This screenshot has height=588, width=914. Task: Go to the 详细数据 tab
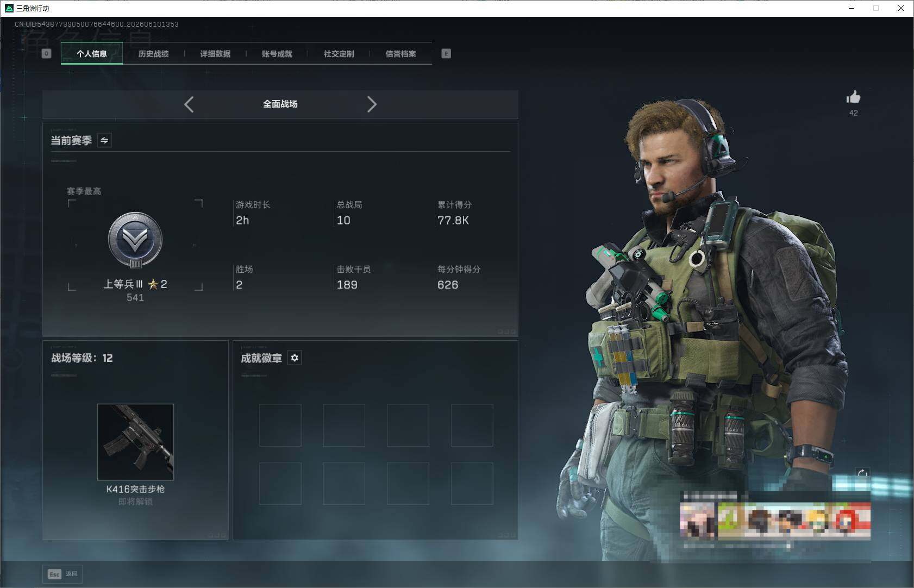tap(215, 54)
